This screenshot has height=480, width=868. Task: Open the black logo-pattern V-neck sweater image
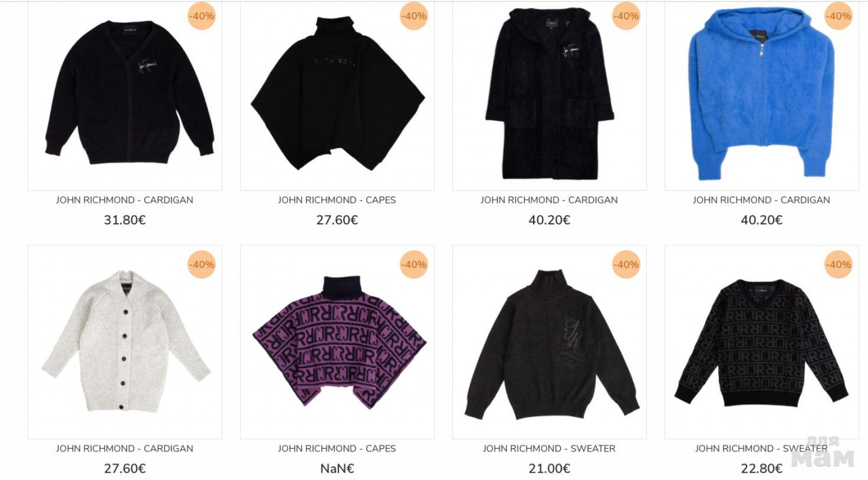click(762, 342)
